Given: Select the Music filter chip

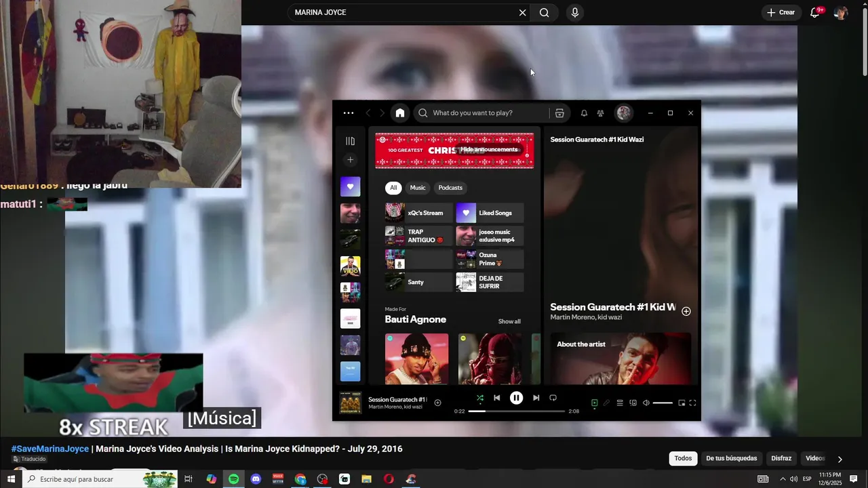Looking at the screenshot, I should tap(418, 188).
